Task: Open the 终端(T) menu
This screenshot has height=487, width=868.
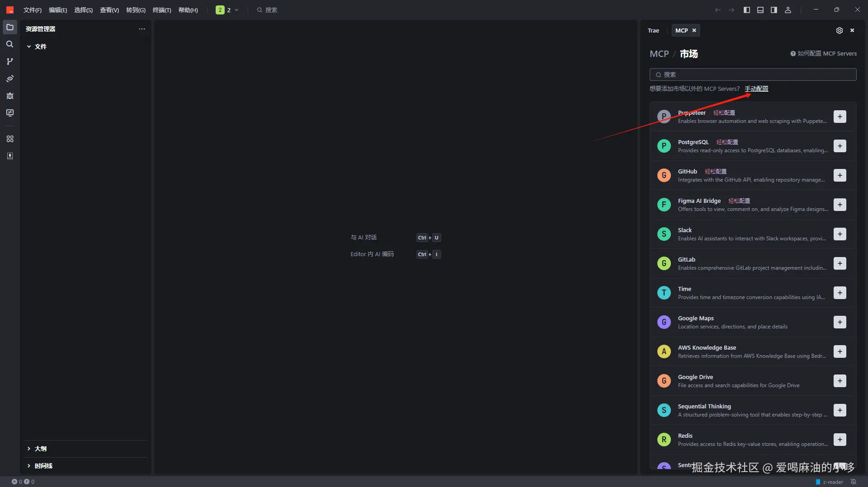Action: point(162,10)
